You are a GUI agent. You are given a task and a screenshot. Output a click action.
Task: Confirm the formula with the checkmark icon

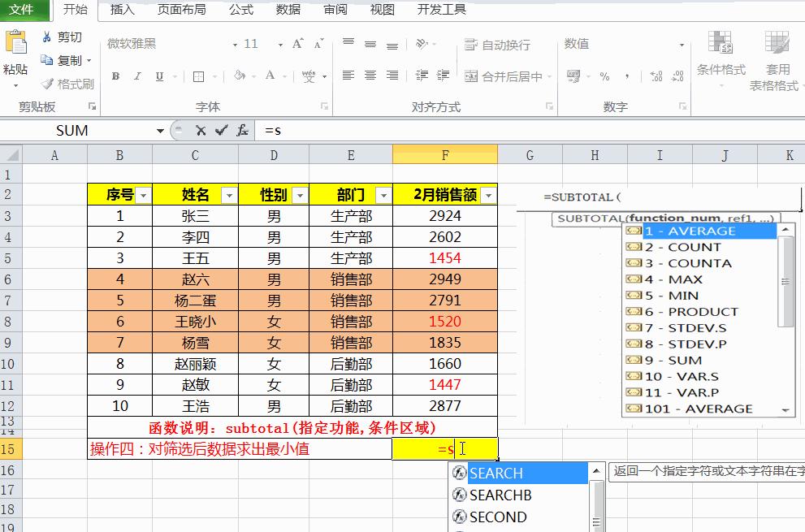point(219,130)
